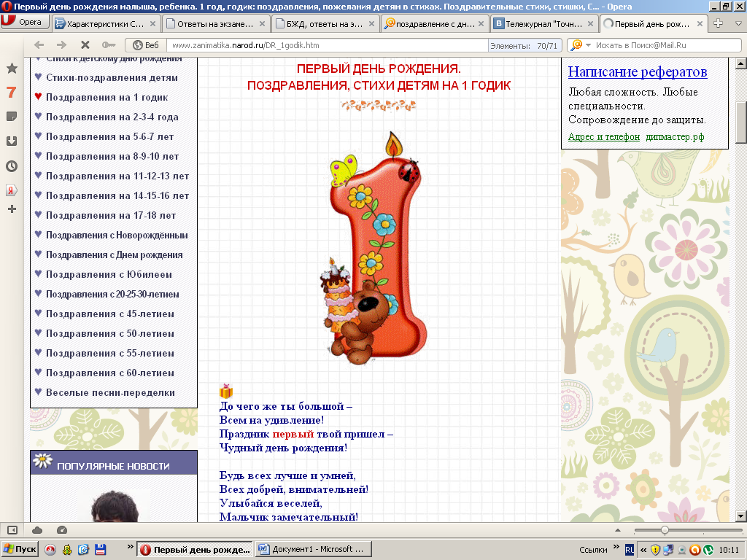The width and height of the screenshot is (747, 560).
Task: Click the Веб site badge button
Action: coord(146,45)
